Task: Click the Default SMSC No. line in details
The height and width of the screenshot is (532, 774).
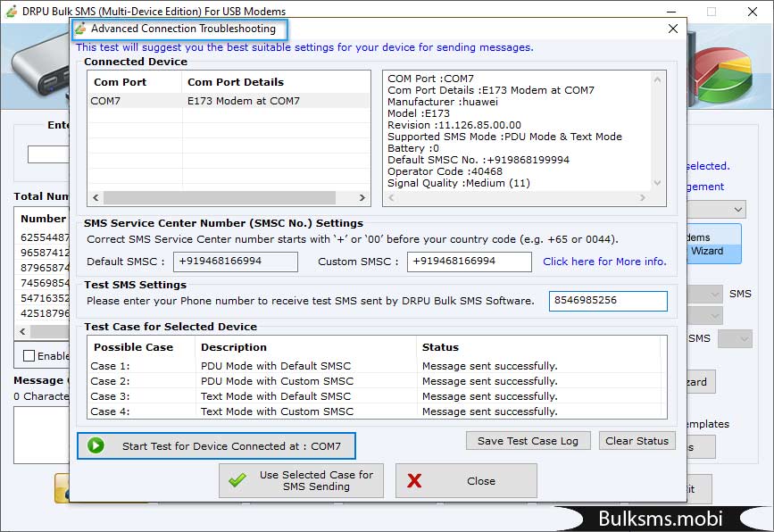Action: coord(479,160)
